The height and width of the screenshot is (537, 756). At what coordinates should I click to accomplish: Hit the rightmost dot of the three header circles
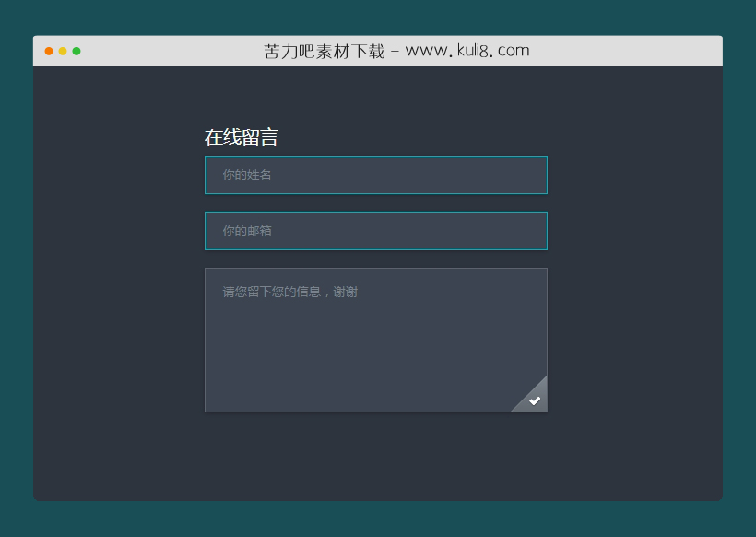tap(77, 51)
